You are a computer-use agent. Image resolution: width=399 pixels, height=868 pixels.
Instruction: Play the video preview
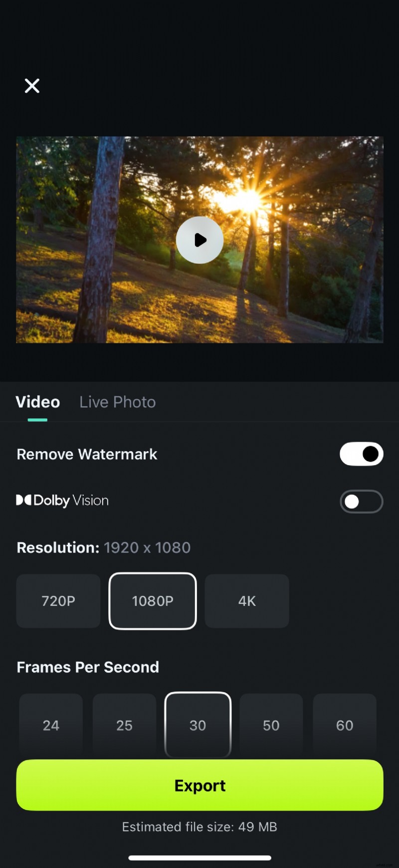199,240
